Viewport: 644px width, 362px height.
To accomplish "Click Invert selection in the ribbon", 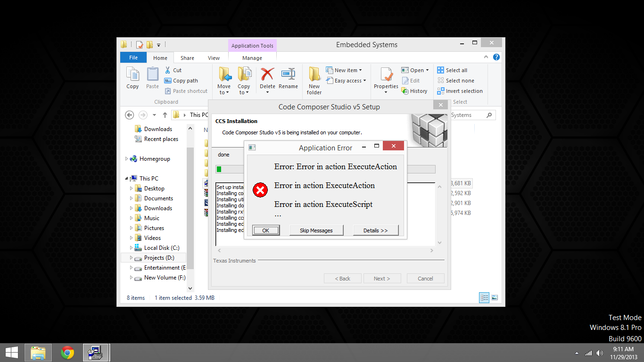I will 460,91.
